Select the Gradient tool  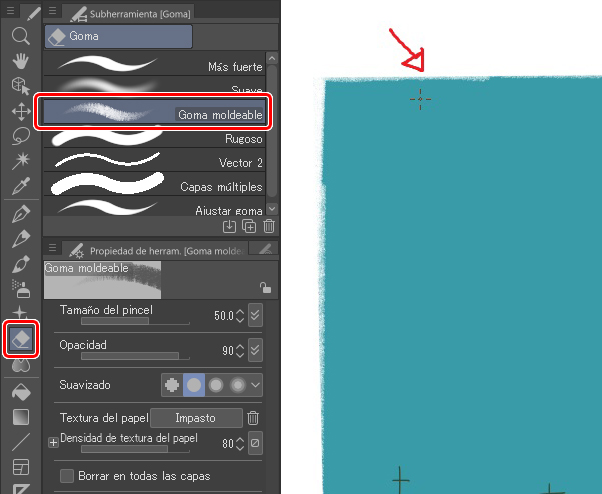point(21,417)
